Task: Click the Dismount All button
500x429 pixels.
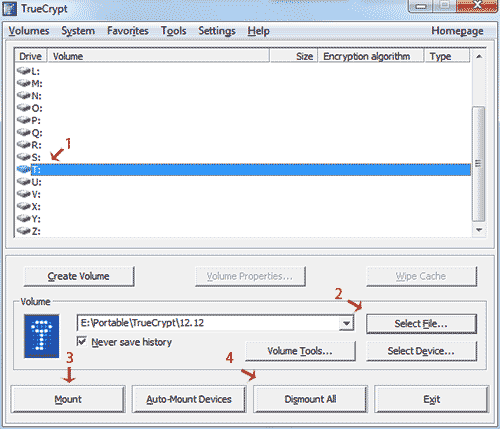Action: (x=310, y=399)
